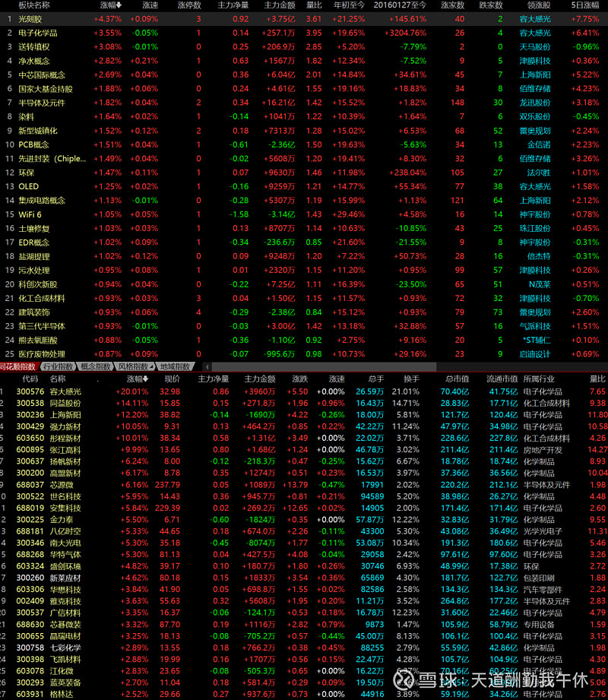The height and width of the screenshot is (700, 608).
Task: Sort sectors by 涨家数 header
Action: (452, 5)
